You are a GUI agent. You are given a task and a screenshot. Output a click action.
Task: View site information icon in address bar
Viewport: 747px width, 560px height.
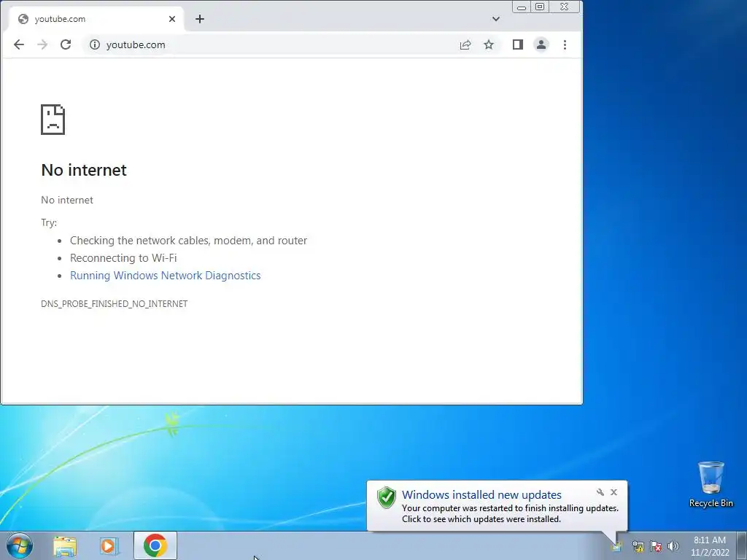[x=95, y=44]
